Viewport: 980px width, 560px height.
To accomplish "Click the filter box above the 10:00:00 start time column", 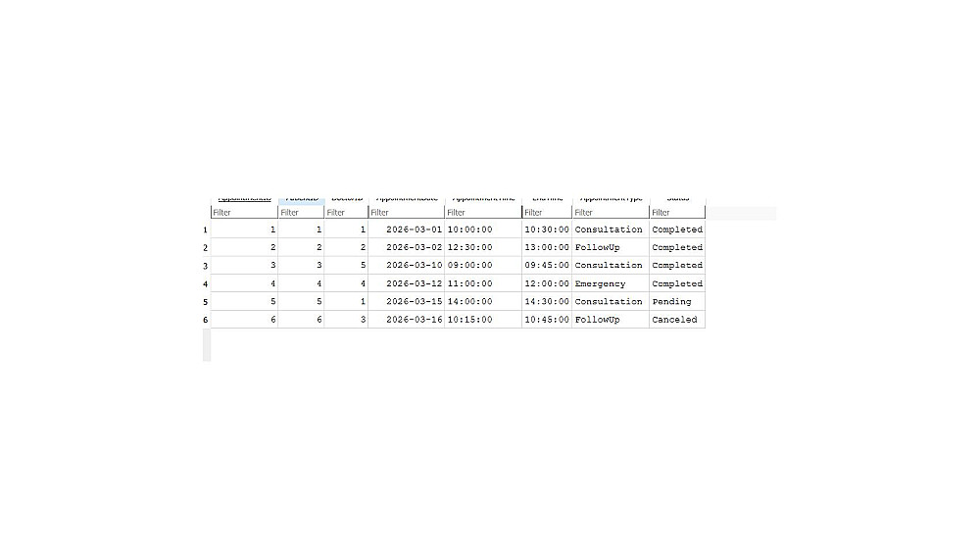I will click(x=483, y=212).
